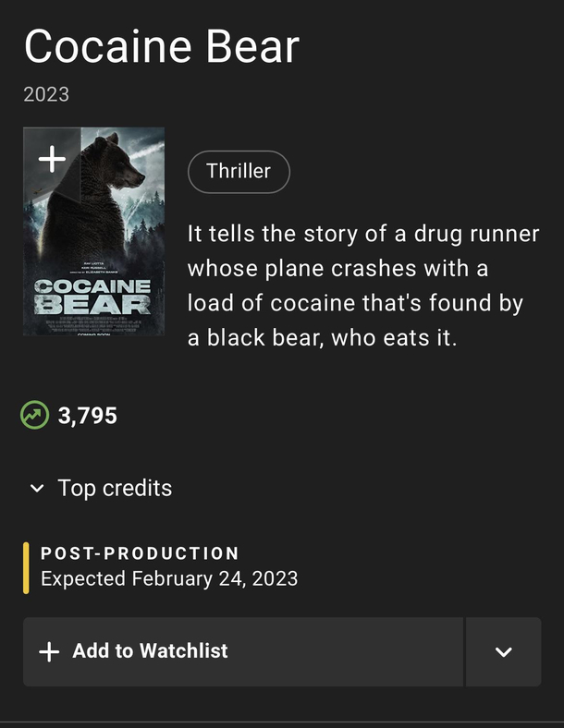The width and height of the screenshot is (564, 728).
Task: Tap the plus ribbon on the poster
Action: coord(52,159)
